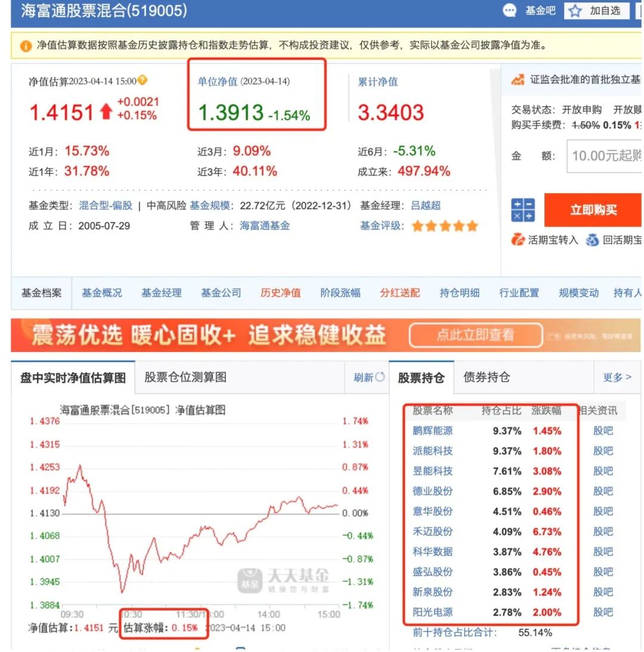The height and width of the screenshot is (652, 644).
Task: Click the 震荡优选 暖心固收+ banner
Action: coord(326,335)
